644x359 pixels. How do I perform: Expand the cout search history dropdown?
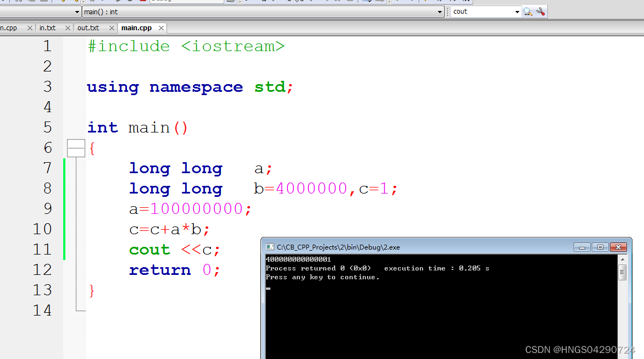517,12
